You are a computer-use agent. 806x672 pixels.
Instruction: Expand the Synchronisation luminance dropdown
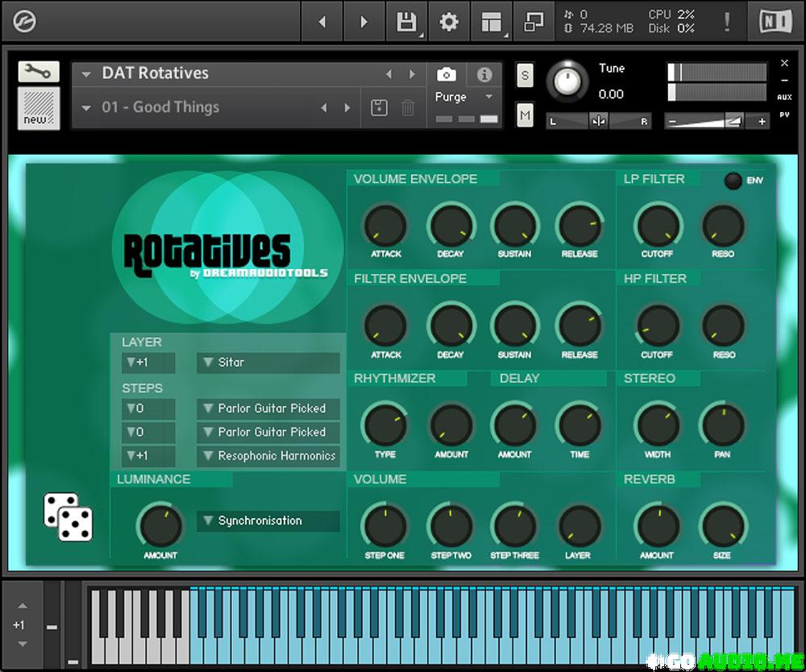pos(268,521)
